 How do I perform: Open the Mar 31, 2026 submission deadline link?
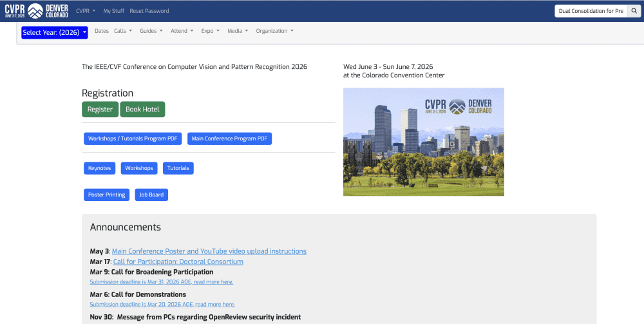coord(162,281)
